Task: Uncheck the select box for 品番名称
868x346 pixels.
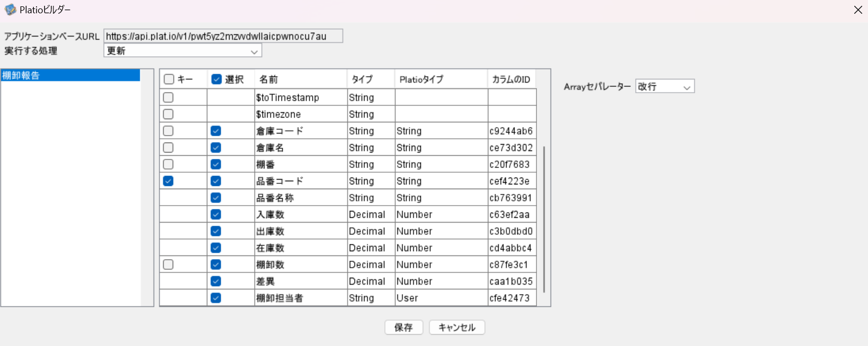Action: (215, 198)
